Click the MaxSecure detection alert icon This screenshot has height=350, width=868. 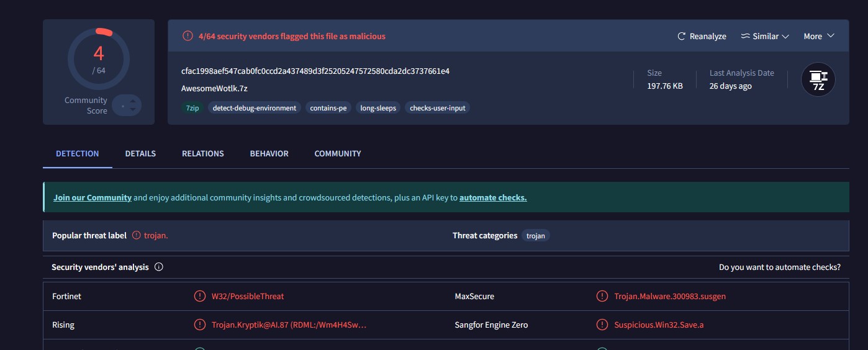[x=602, y=296]
